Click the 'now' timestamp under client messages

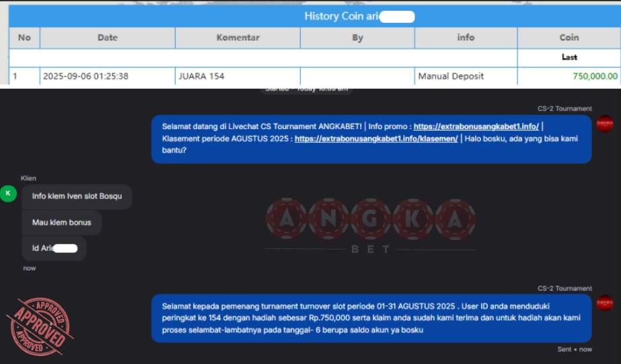(x=30, y=268)
